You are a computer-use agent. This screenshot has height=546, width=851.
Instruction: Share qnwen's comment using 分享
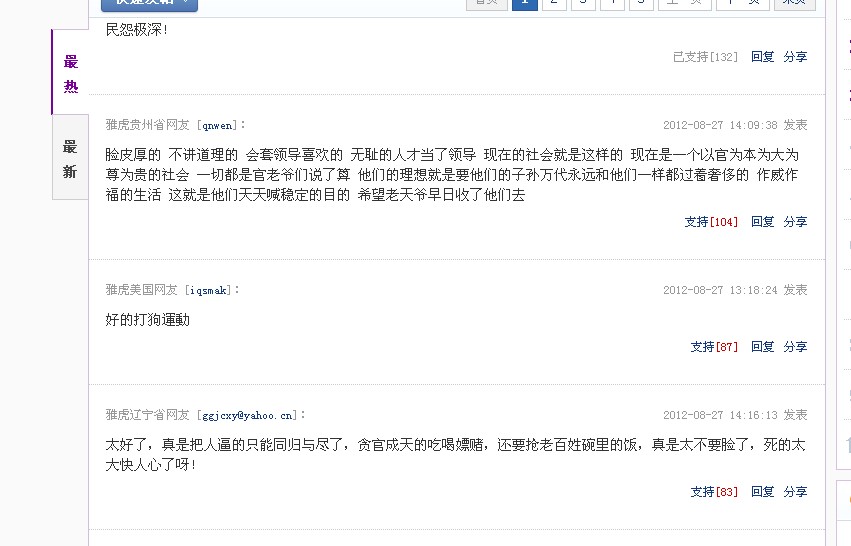tap(795, 221)
